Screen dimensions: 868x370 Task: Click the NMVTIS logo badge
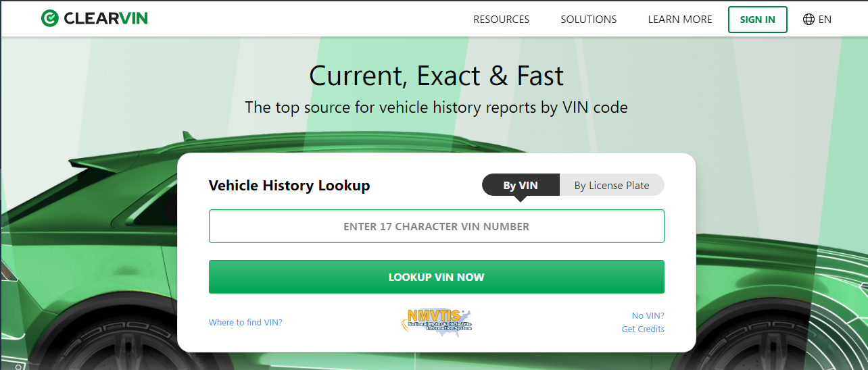[x=436, y=322]
